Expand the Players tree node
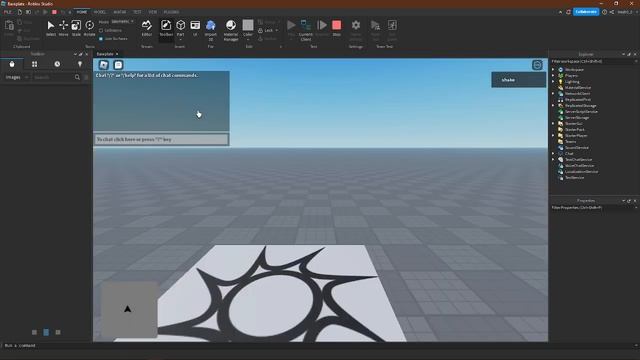The height and width of the screenshot is (360, 640). click(x=553, y=76)
